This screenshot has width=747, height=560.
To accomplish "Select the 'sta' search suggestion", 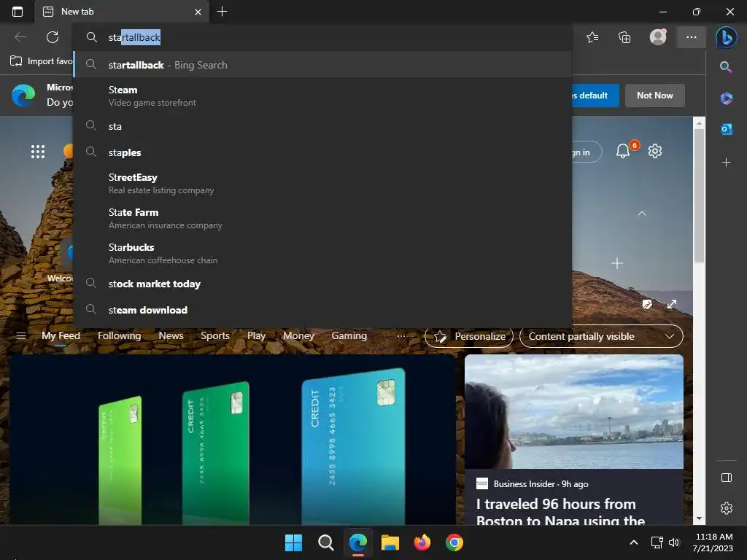I will tap(323, 126).
